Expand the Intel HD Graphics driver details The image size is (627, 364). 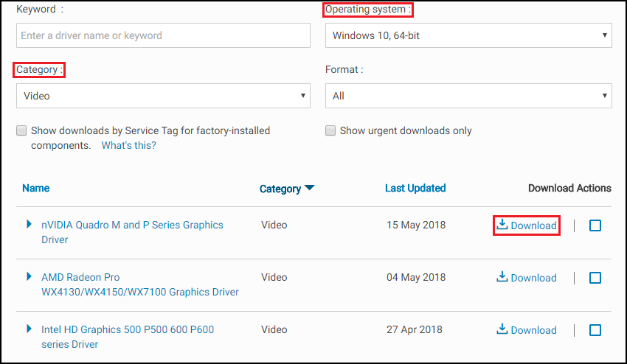tap(30, 329)
